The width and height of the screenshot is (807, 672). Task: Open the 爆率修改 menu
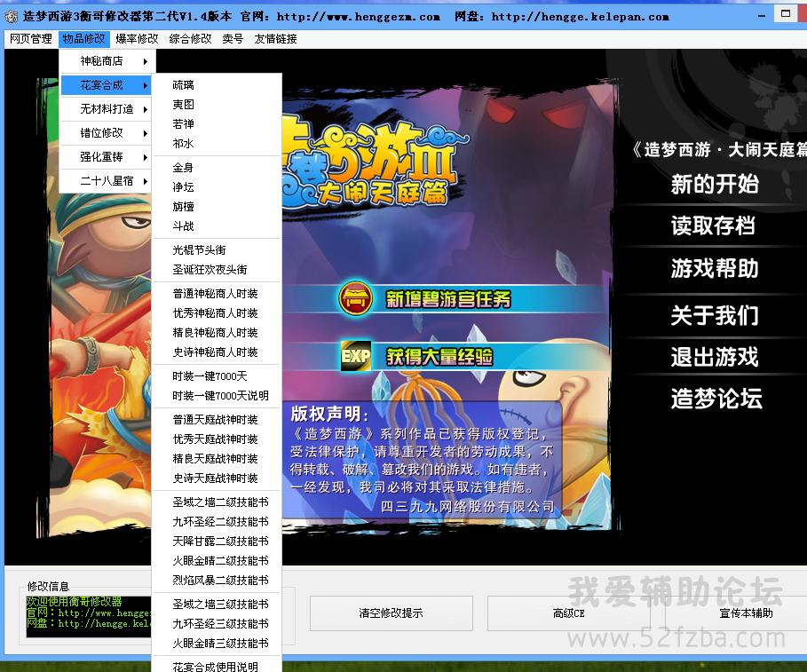pyautogui.click(x=137, y=38)
